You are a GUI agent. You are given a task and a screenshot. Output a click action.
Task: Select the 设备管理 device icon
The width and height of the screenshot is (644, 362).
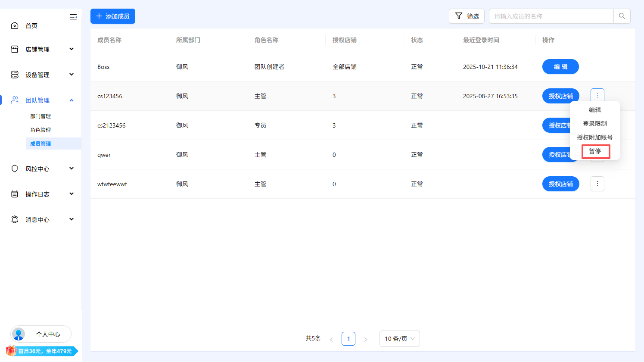15,74
